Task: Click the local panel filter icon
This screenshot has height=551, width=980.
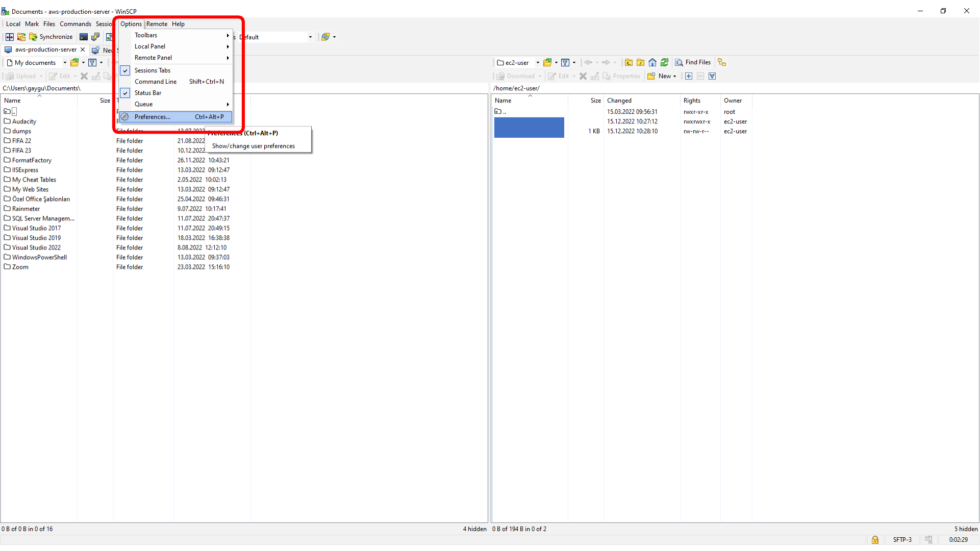Action: 92,63
